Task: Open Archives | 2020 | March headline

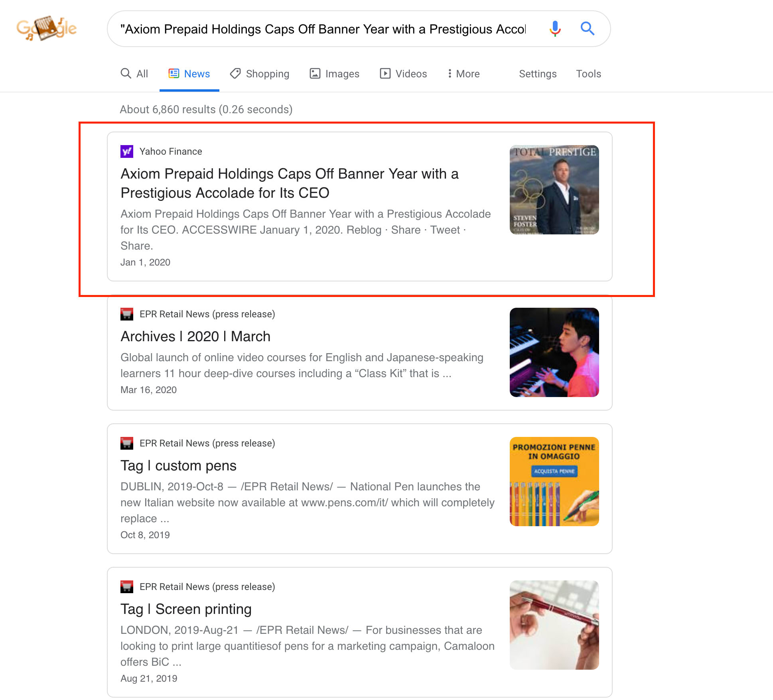Action: coord(195,336)
